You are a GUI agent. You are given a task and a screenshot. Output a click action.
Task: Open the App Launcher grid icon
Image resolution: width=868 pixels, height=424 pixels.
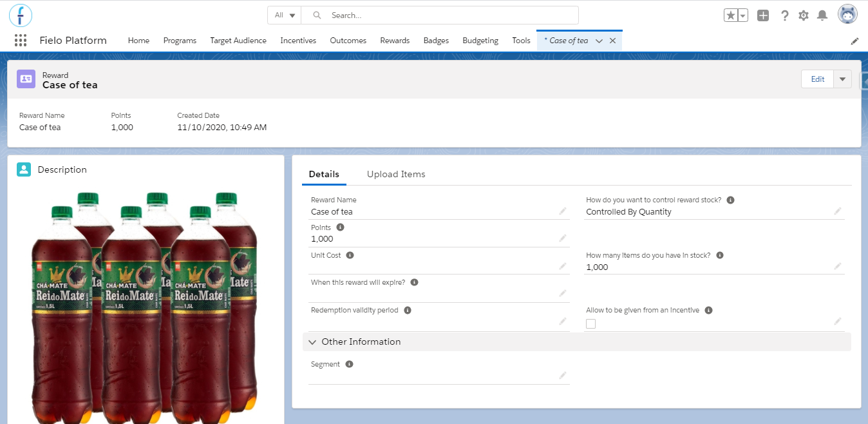(21, 41)
